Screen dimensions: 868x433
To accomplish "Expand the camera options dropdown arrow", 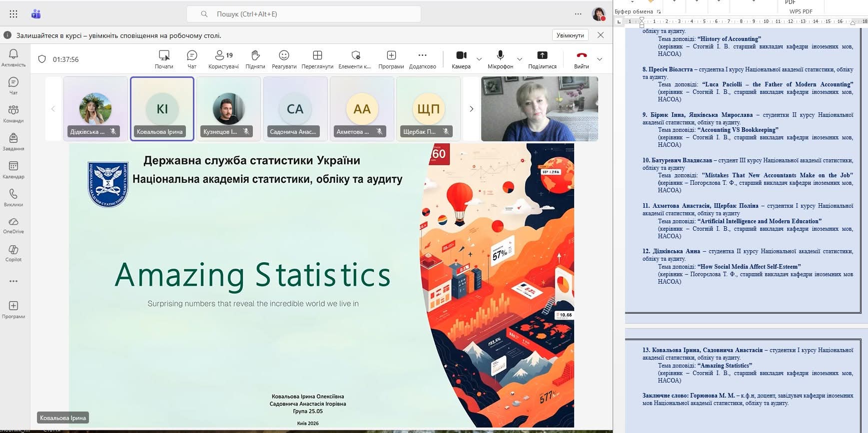I will click(479, 59).
